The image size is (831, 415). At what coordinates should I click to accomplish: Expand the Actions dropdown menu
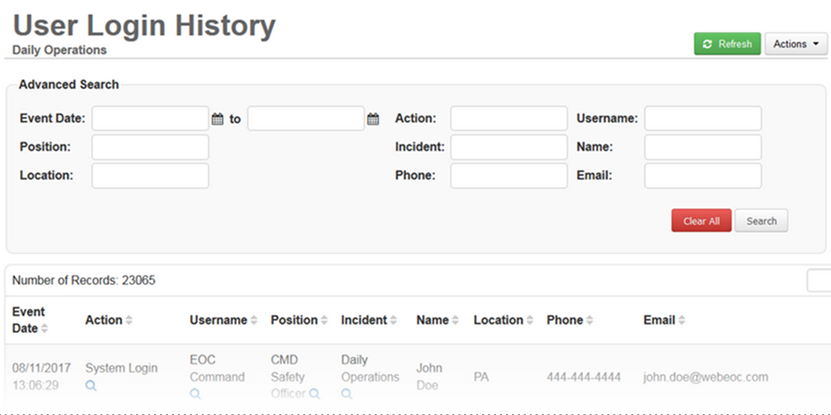[795, 44]
